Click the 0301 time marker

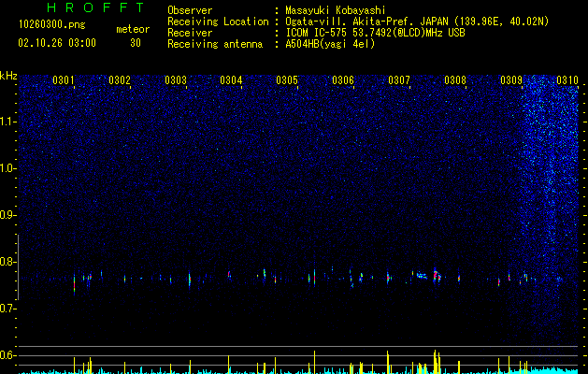(63, 80)
